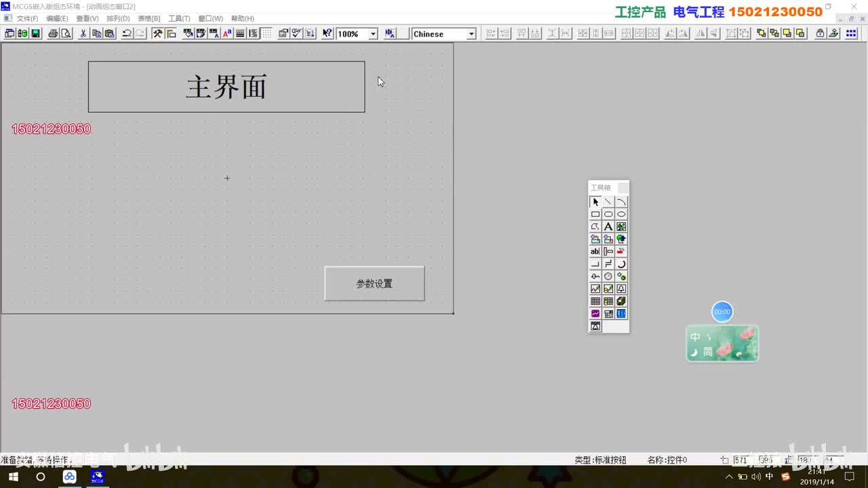868x488 pixels.
Task: Click the paste icon in toolbar
Action: pos(109,33)
